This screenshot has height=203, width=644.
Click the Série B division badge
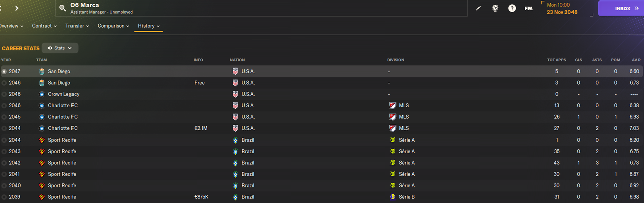(x=393, y=197)
